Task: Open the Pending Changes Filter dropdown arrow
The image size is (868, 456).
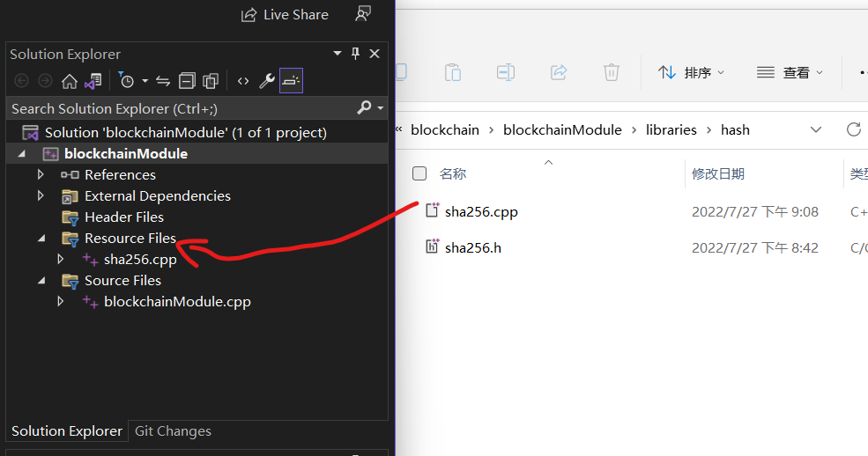Action: (145, 81)
